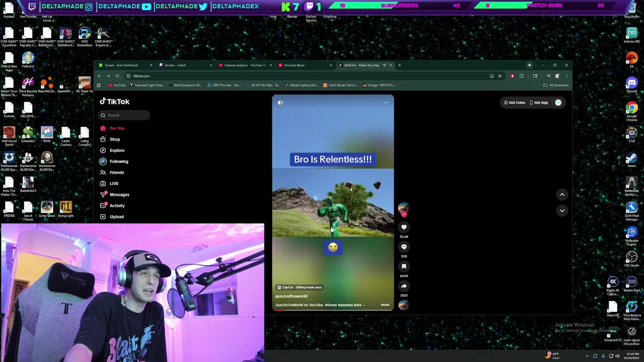The image size is (644, 362).
Task: Click the TikTok logo
Action: 115,102
